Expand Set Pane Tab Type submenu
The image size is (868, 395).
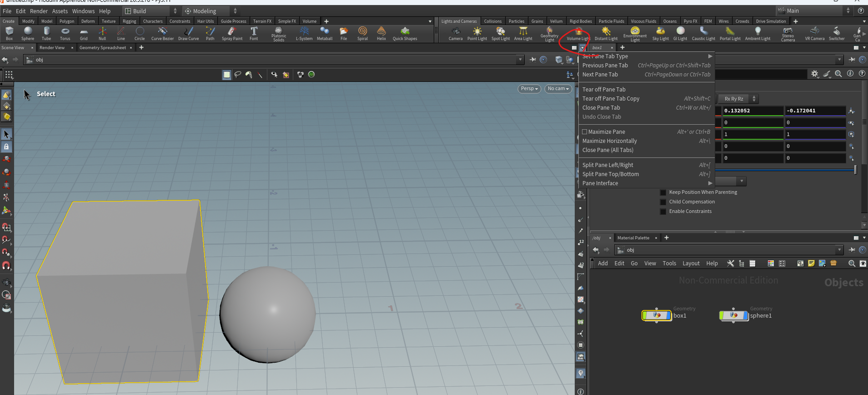pyautogui.click(x=647, y=56)
